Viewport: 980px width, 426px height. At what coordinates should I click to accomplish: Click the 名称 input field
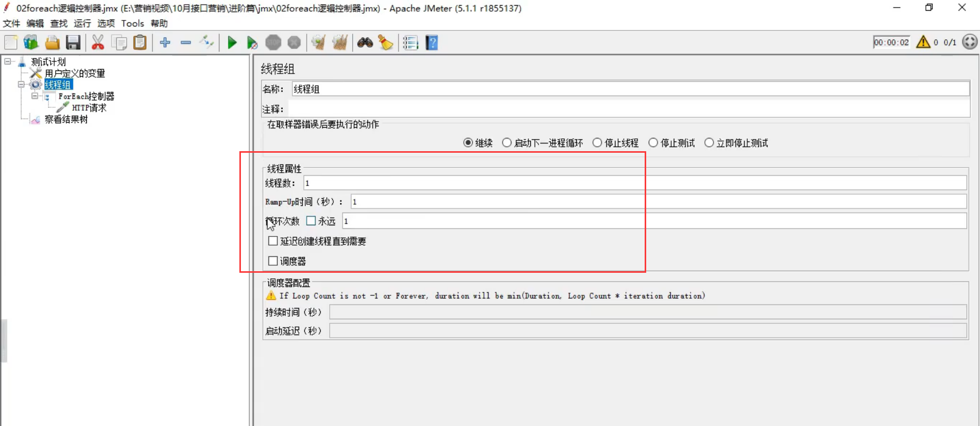630,89
